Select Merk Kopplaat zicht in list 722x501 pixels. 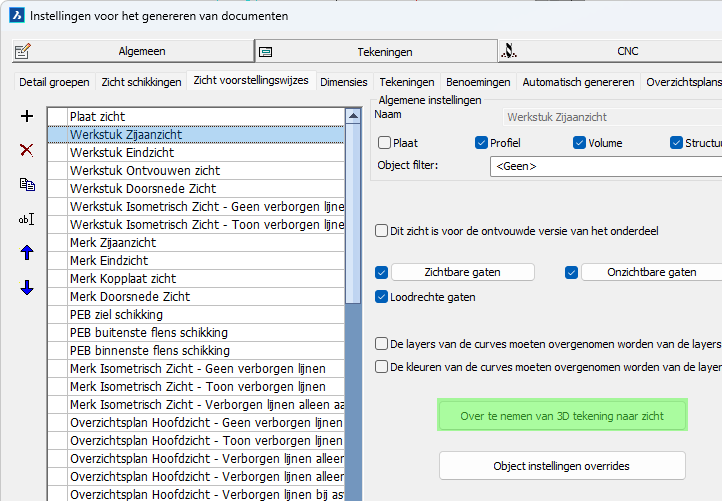(123, 279)
